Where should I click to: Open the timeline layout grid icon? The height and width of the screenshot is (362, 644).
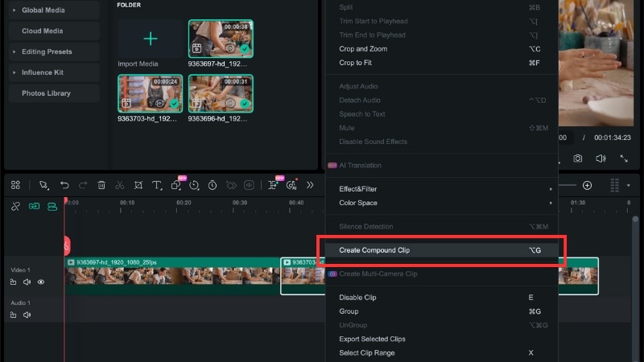[15, 185]
